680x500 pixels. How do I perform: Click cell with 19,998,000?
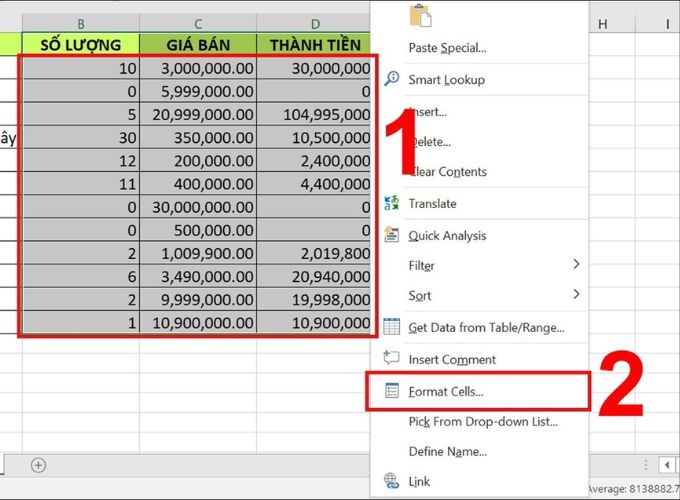(x=314, y=299)
